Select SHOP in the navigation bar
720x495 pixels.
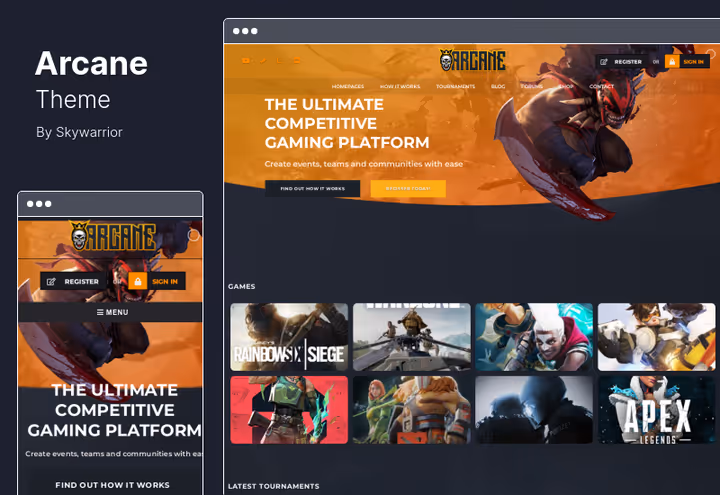point(566,86)
